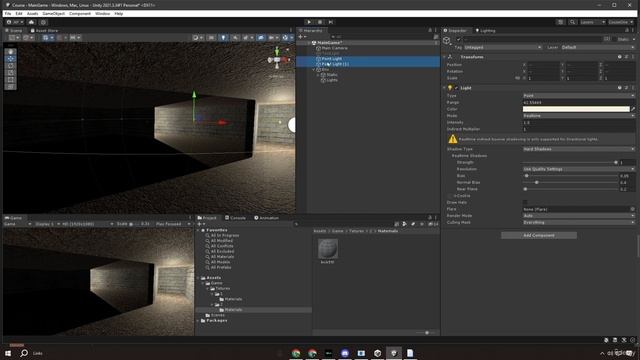
Task: Click the GameObject cube icon in Inspector
Action: 447,40
